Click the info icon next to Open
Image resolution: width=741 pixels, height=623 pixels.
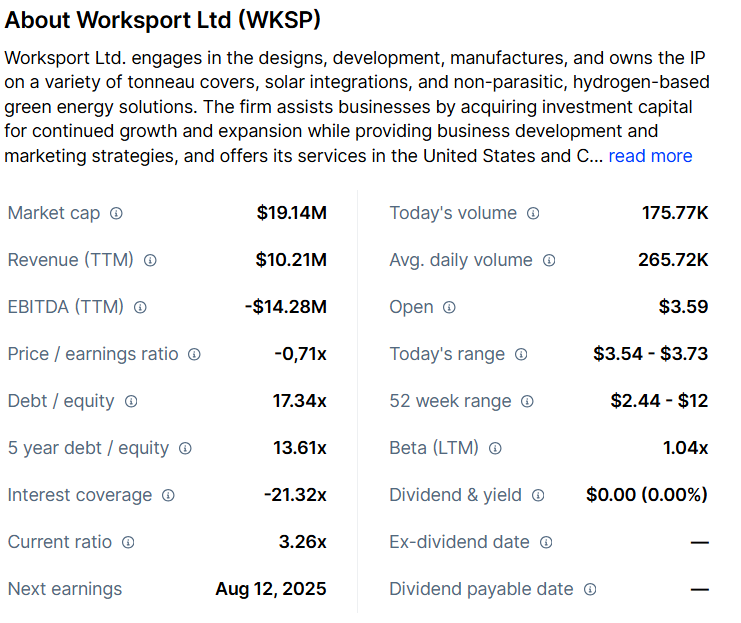pyautogui.click(x=449, y=308)
